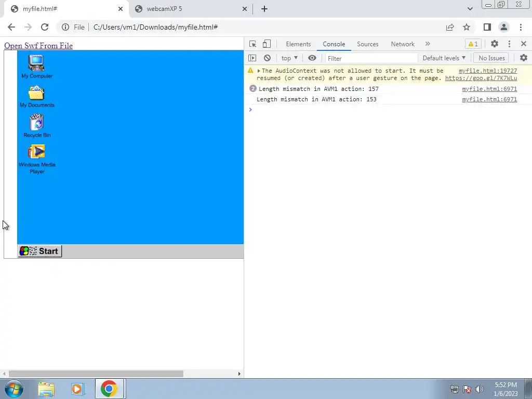Open the Chrome profile avatar
Image resolution: width=532 pixels, height=399 pixels.
click(x=504, y=27)
